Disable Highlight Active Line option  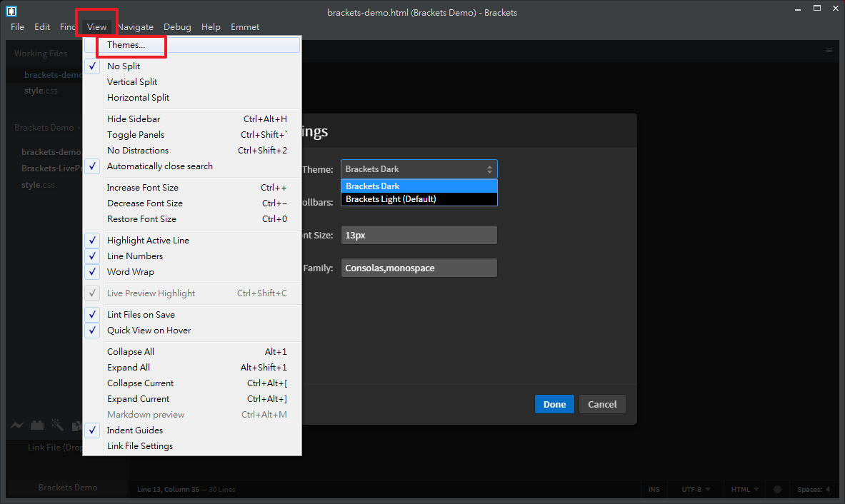[x=148, y=241]
